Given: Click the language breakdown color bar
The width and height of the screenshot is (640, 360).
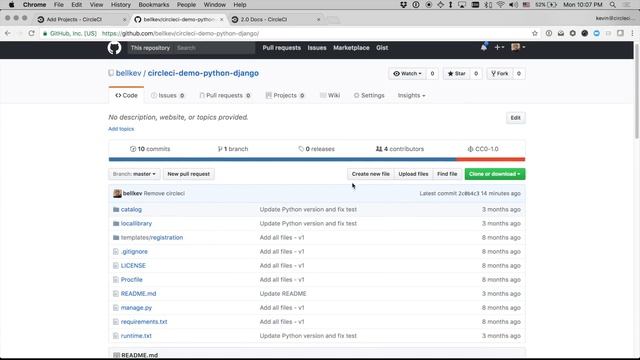Looking at the screenshot, I should [317, 160].
